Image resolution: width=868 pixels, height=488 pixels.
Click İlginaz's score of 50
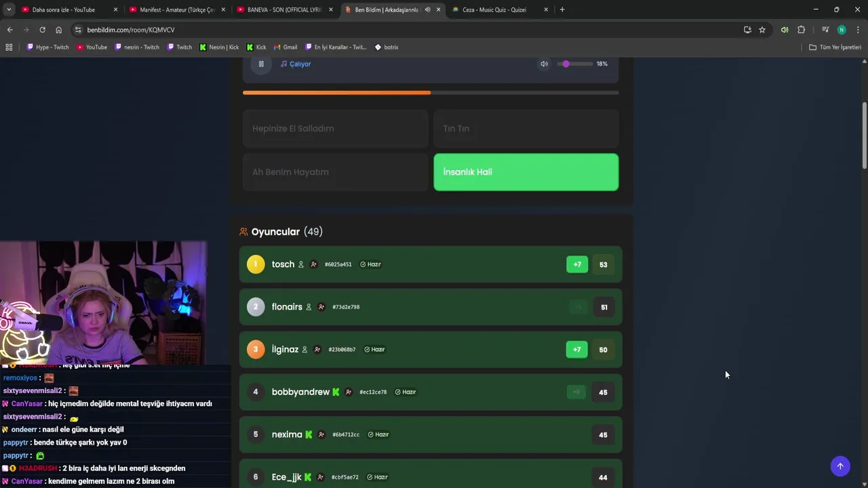pos(603,350)
